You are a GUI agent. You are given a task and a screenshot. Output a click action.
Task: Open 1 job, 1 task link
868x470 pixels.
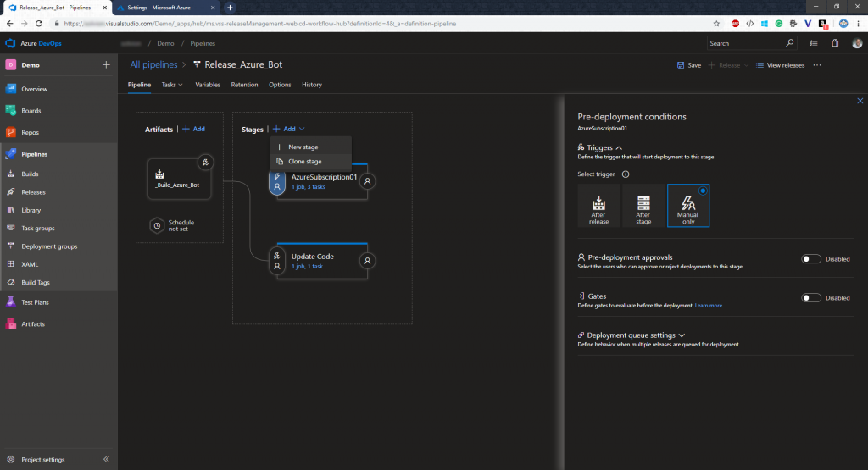pyautogui.click(x=307, y=267)
